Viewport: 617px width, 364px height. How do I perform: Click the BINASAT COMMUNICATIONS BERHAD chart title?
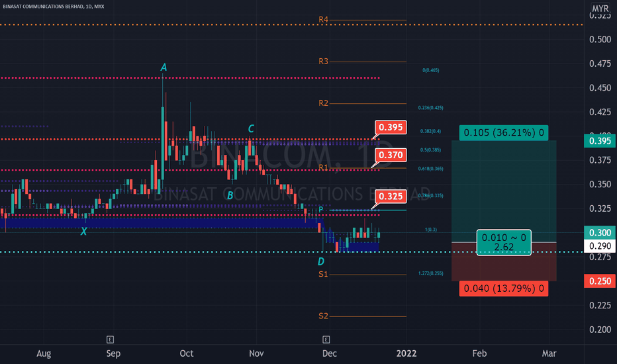(53, 7)
